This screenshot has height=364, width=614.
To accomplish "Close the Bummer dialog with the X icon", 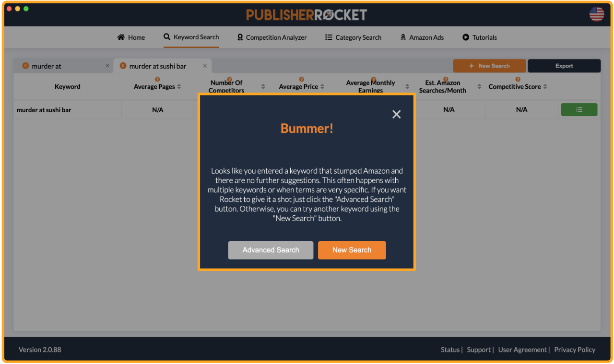I will [x=396, y=114].
